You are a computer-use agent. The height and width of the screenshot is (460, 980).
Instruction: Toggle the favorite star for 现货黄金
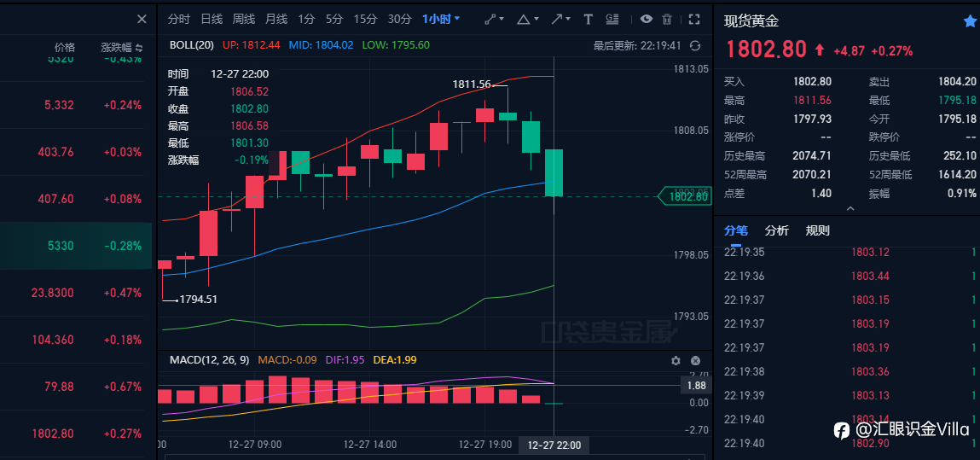[x=970, y=21]
